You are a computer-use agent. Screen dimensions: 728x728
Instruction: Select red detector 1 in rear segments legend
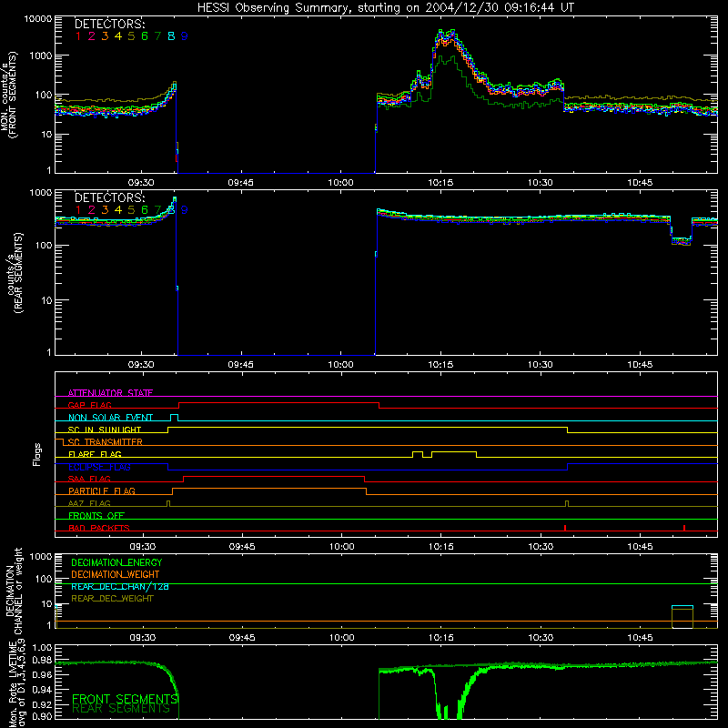(78, 210)
